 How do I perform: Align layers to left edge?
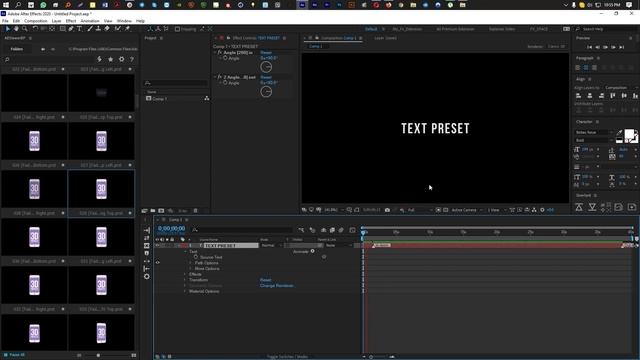pos(578,96)
